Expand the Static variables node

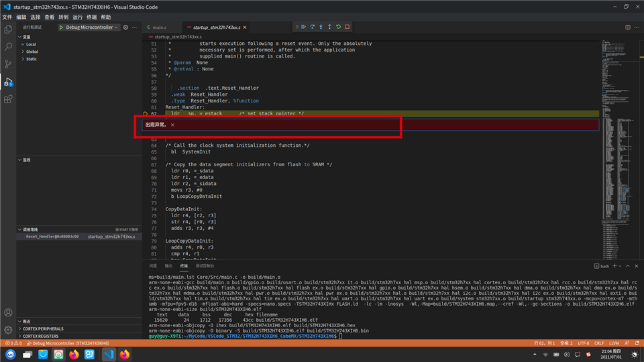(x=32, y=59)
